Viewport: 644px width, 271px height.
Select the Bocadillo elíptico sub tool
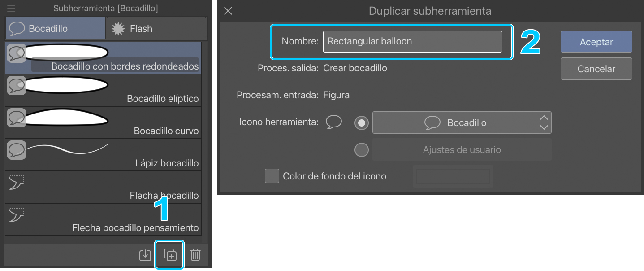(x=103, y=90)
